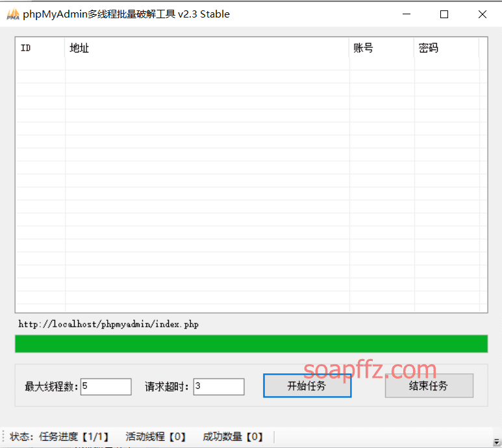
Task: Click the phpMyAdmin app icon in title bar
Action: (13, 14)
